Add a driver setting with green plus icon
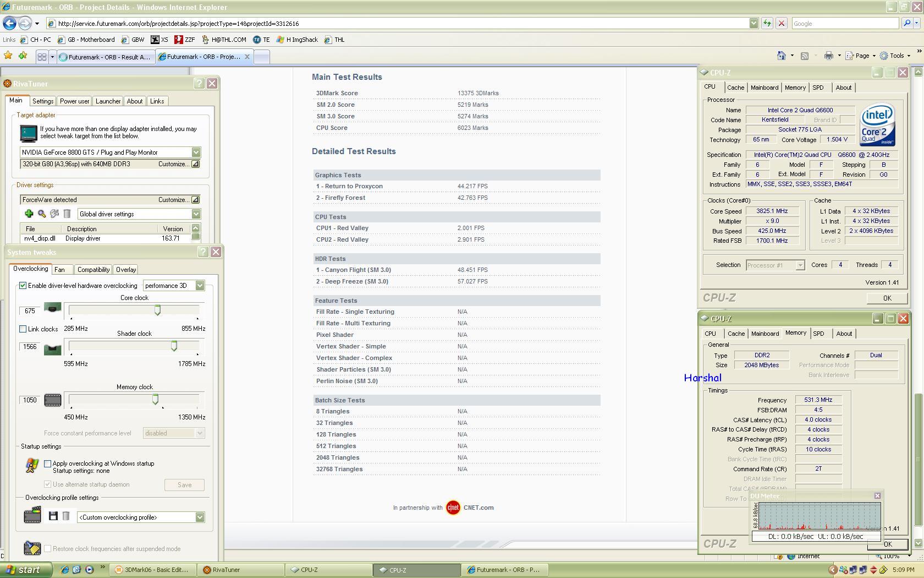 pyautogui.click(x=29, y=214)
